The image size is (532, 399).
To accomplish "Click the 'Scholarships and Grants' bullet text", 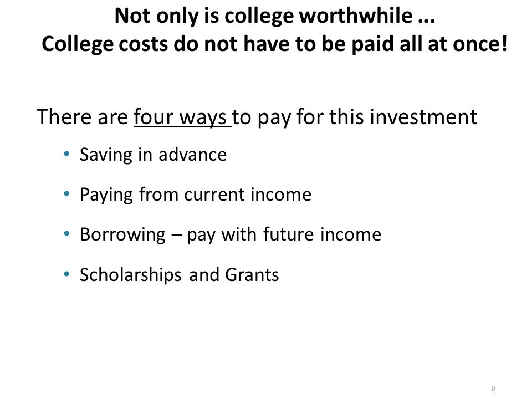I will tap(179, 274).
